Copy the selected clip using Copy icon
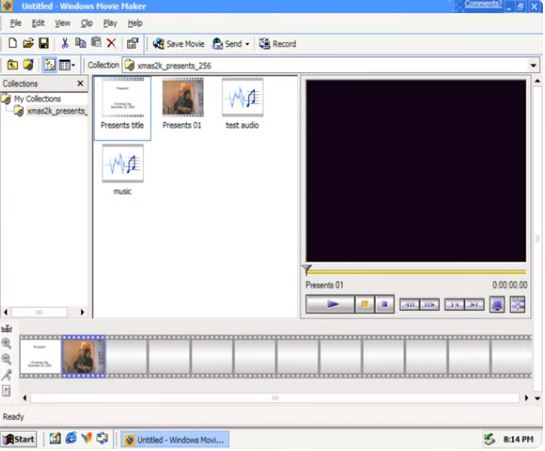Image resolution: width=545 pixels, height=451 pixels. pos(81,43)
